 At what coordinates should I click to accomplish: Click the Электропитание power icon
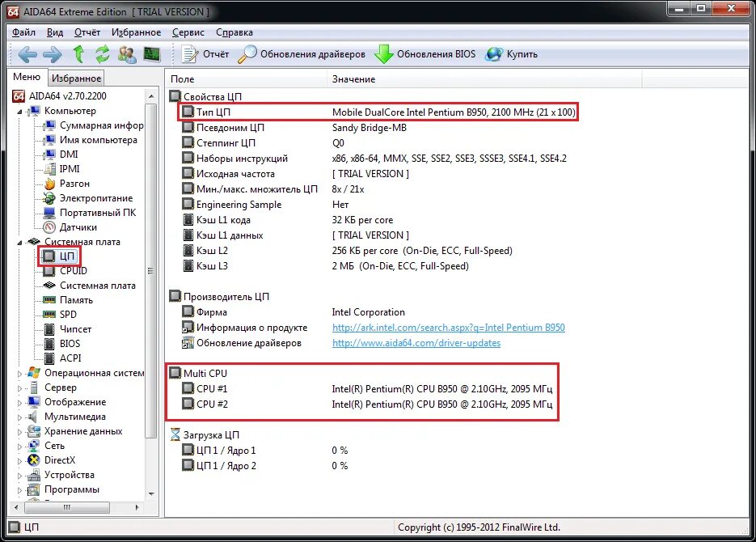click(x=49, y=198)
